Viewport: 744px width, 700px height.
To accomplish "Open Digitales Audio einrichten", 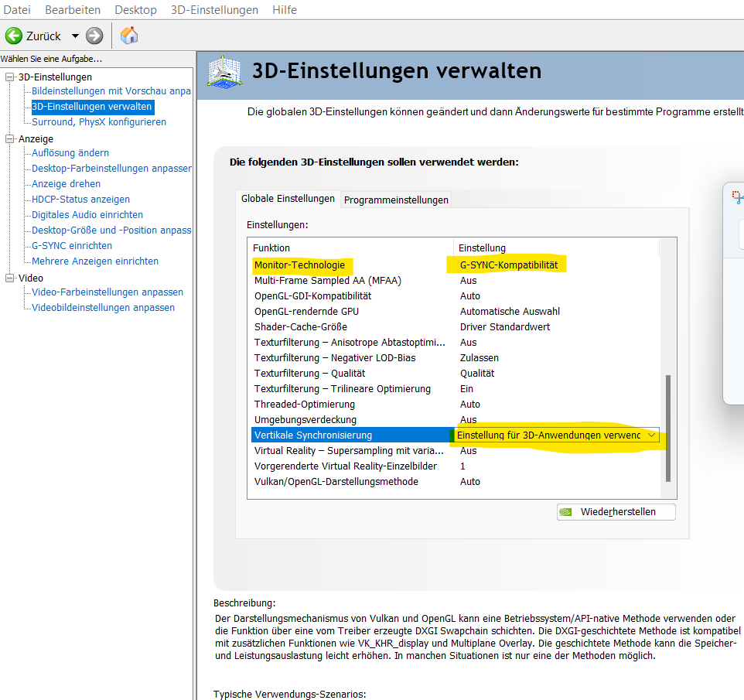I will coord(87,215).
